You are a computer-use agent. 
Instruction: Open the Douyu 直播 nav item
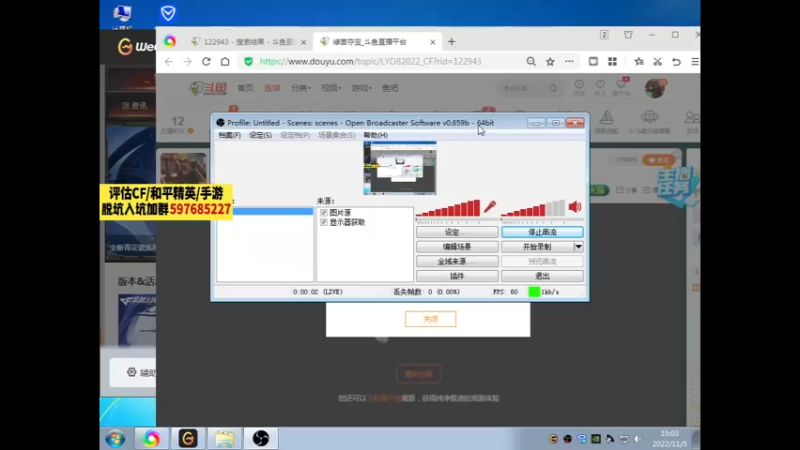tap(272, 88)
